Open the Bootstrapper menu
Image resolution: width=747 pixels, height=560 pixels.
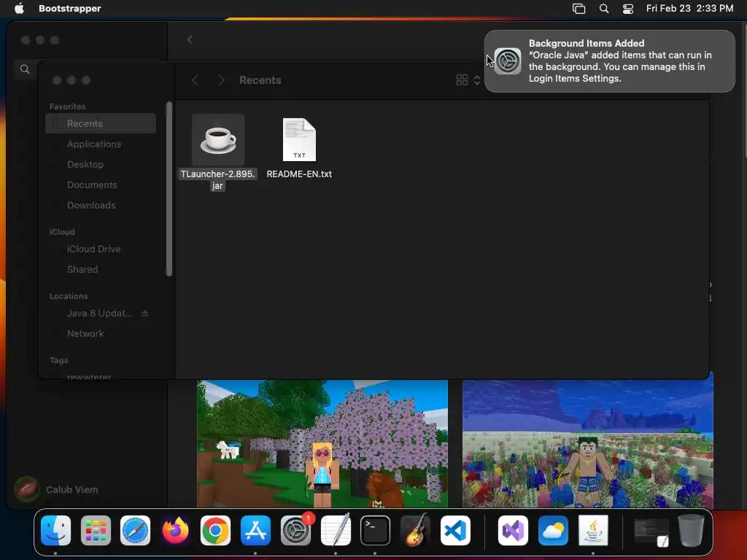69,9
